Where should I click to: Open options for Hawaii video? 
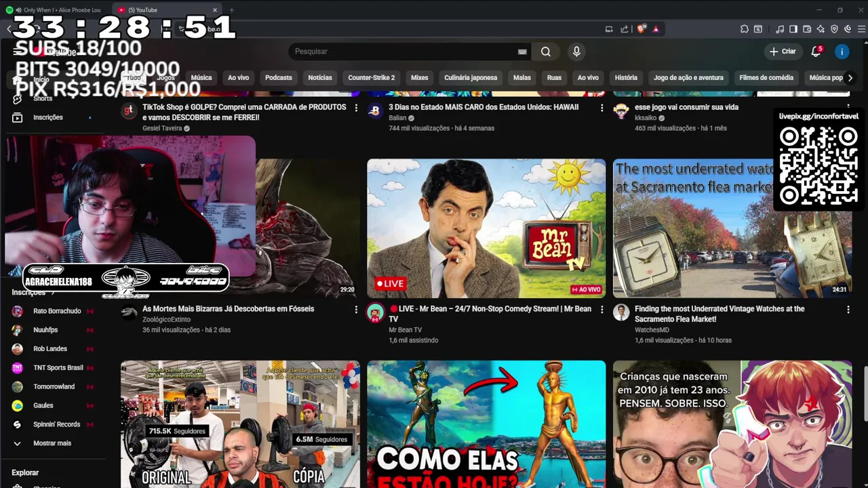click(x=601, y=108)
